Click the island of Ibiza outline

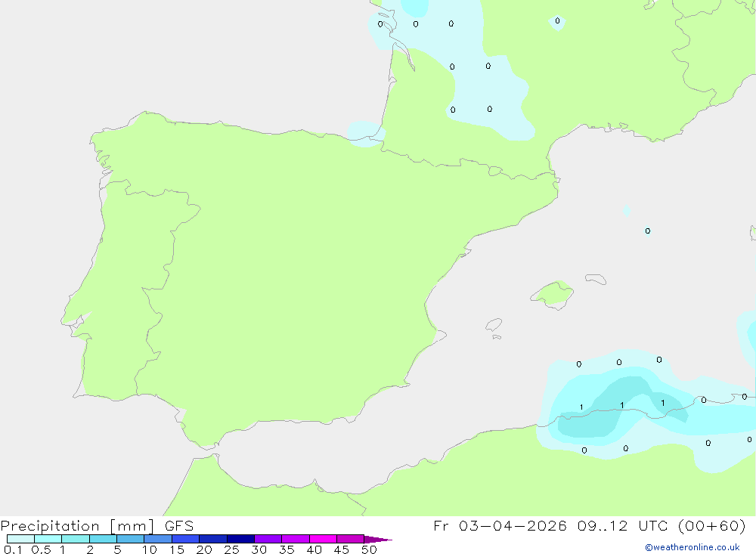pyautogui.click(x=494, y=324)
